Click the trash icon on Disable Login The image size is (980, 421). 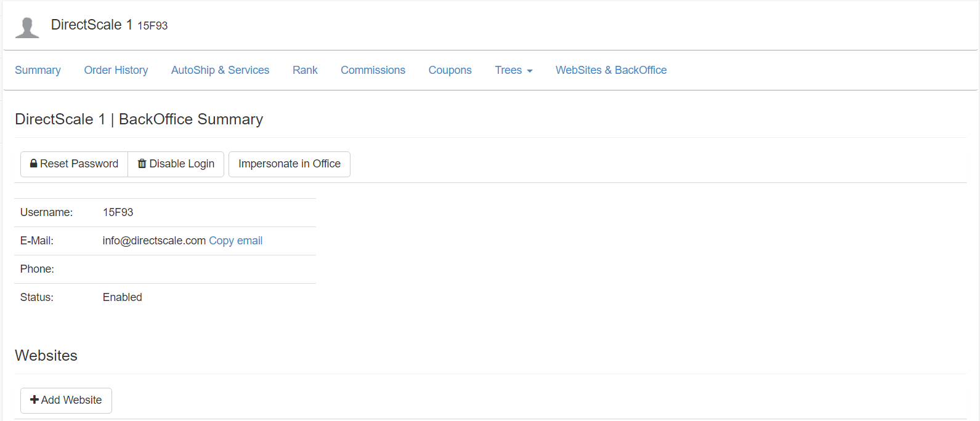(142, 164)
